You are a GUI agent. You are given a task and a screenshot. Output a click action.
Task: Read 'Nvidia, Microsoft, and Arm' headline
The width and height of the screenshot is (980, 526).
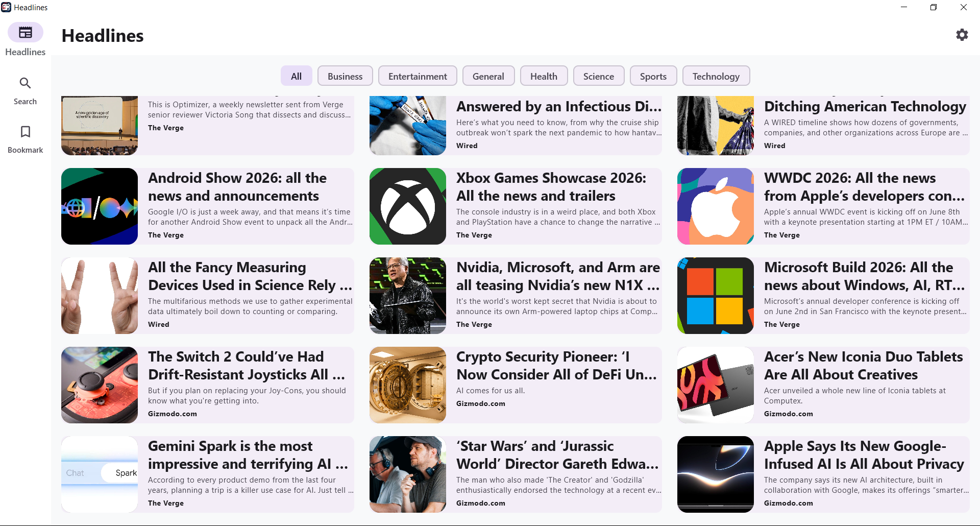click(558, 276)
